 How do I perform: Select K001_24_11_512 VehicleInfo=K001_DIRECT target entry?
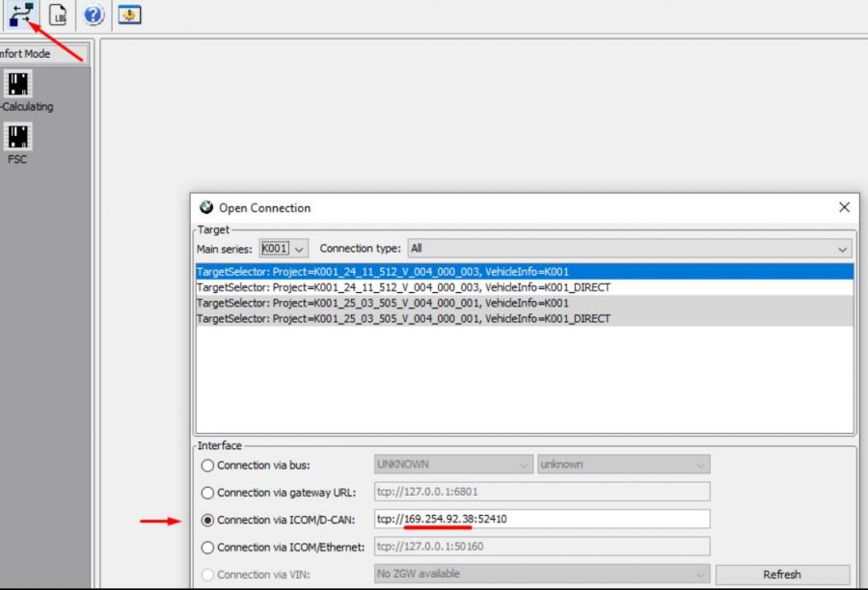525,287
